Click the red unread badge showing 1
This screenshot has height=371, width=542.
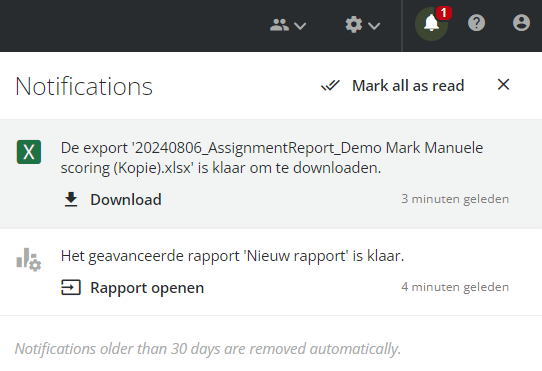pos(444,13)
